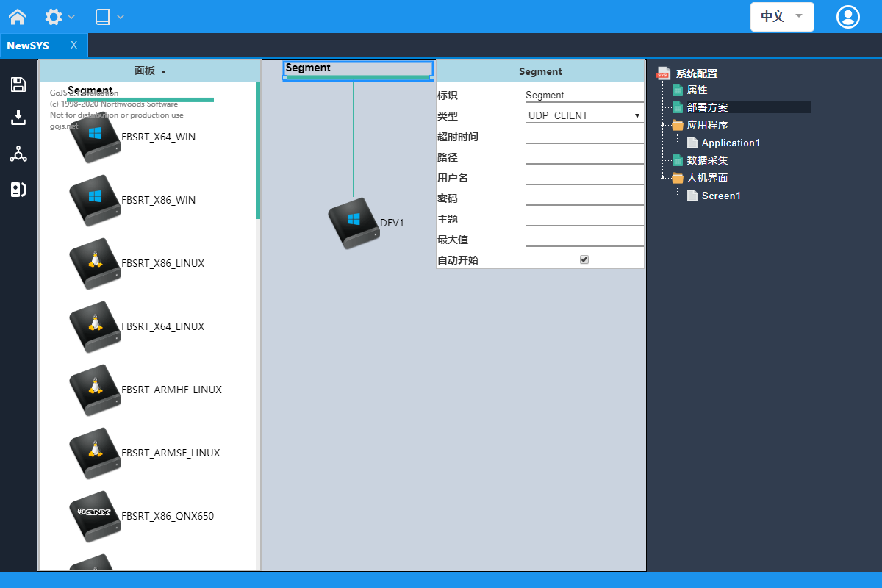This screenshot has width=882, height=588.
Task: Click the network topology sidebar icon
Action: tap(18, 154)
